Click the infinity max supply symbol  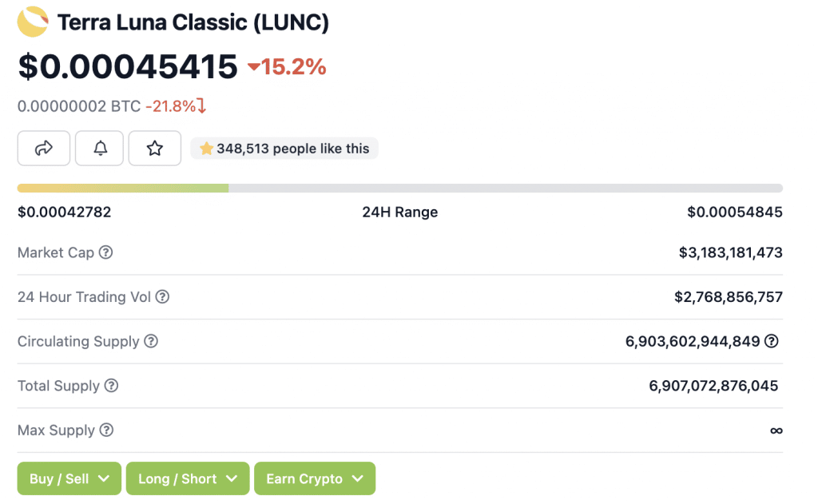pos(776,431)
